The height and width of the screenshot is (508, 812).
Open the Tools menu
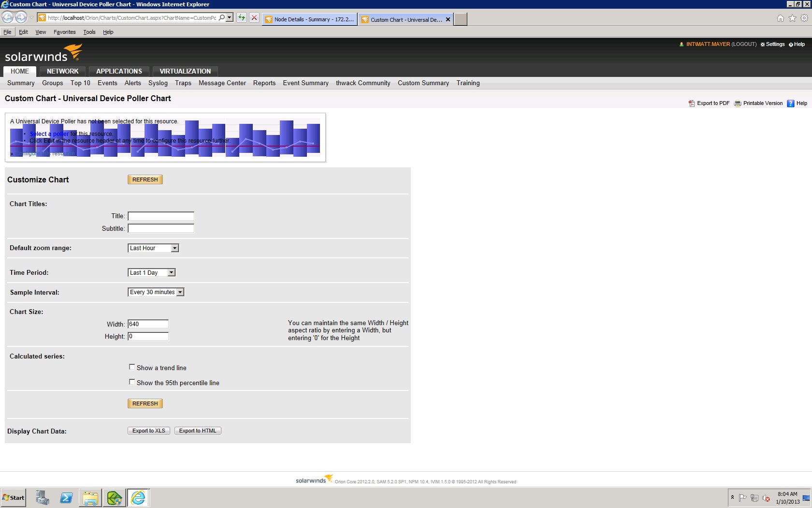coord(89,32)
